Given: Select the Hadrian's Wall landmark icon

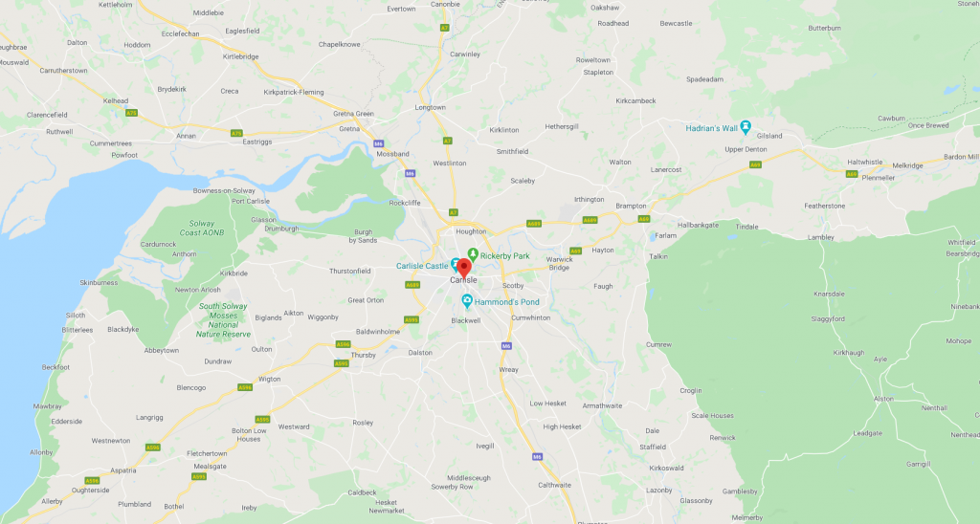Looking at the screenshot, I should pos(745,127).
